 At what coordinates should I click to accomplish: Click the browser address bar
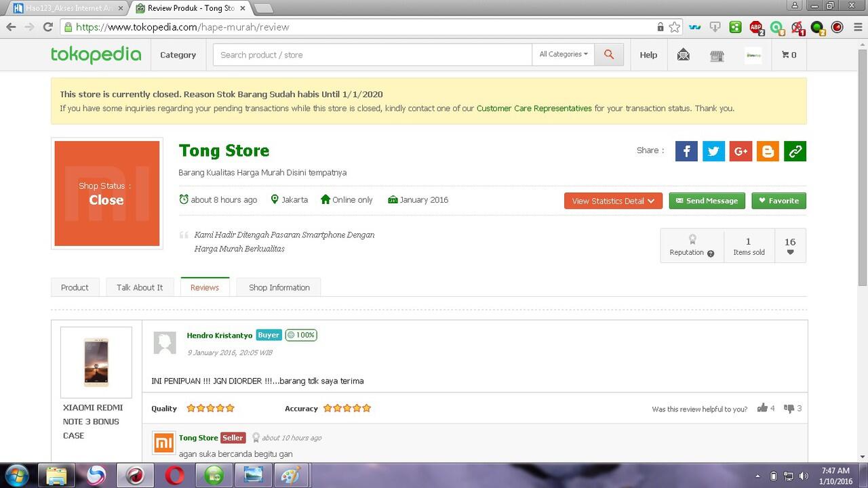(x=359, y=27)
